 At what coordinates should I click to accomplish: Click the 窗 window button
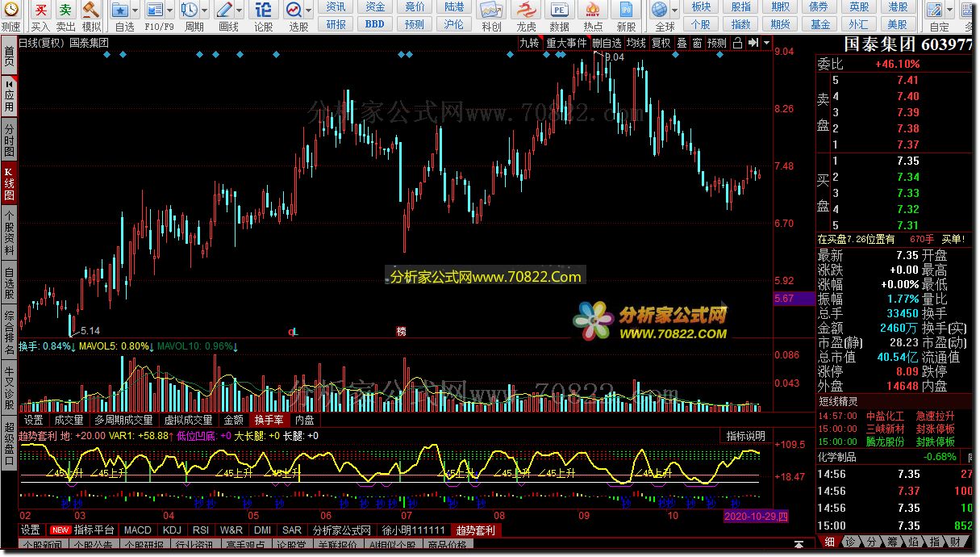coord(697,43)
